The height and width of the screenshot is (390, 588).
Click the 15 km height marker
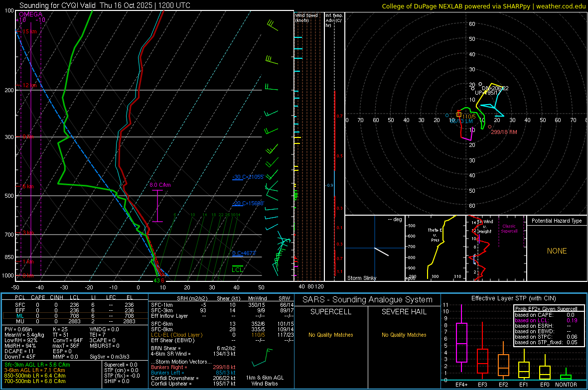[29, 31]
